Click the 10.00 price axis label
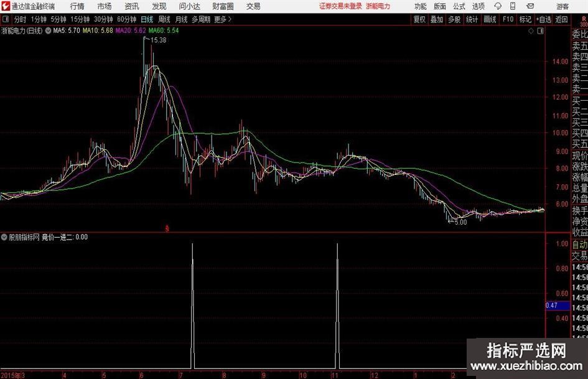588x379 pixels. [560, 133]
